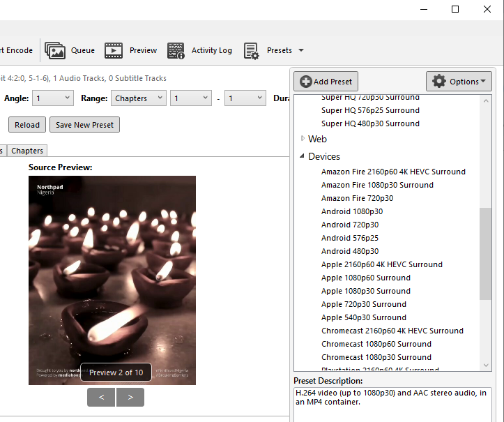Select Chromecast 1080p60 Surround preset
The height and width of the screenshot is (422, 504).
point(376,344)
